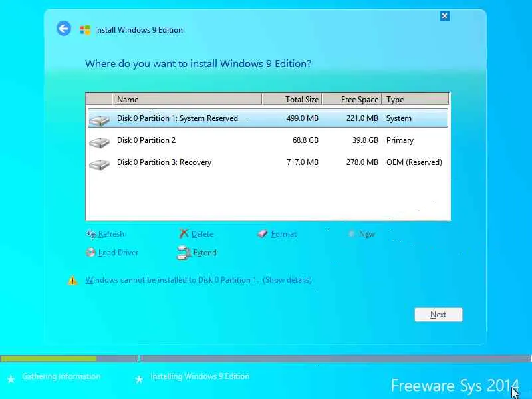Click the 499.0 MB total size cell
532x399 pixels.
(x=303, y=118)
